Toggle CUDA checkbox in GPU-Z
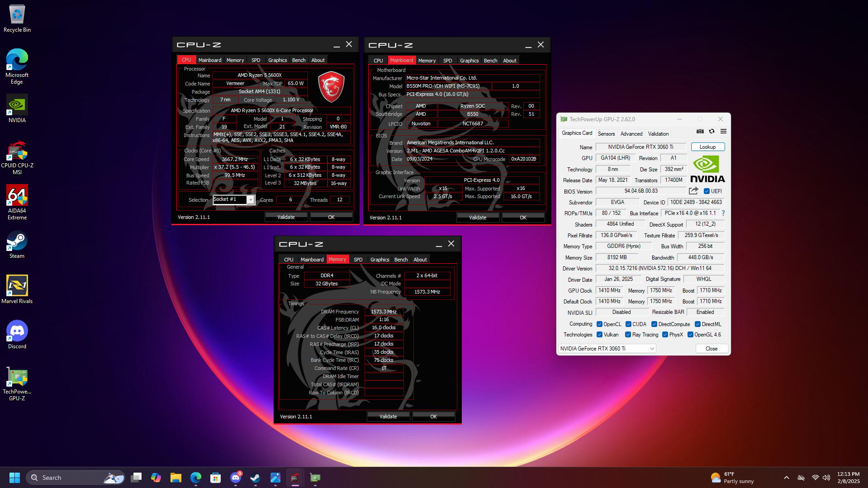Viewport: 868px width, 488px height. [x=628, y=324]
